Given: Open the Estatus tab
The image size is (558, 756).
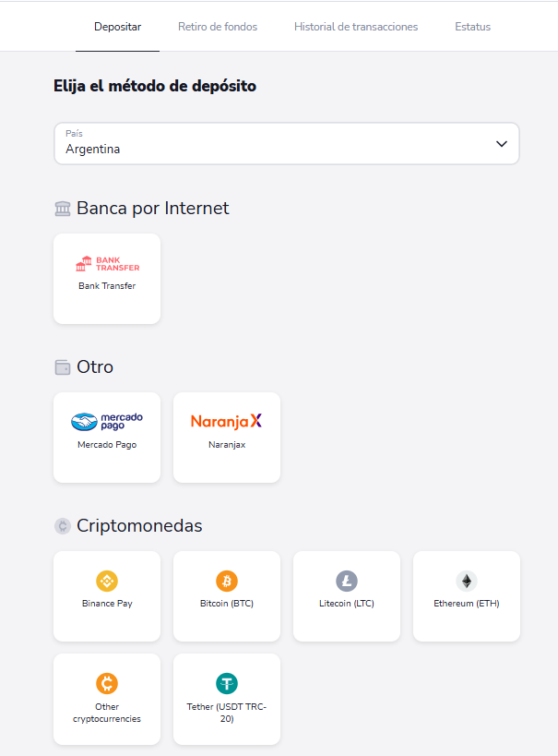Looking at the screenshot, I should (x=472, y=27).
